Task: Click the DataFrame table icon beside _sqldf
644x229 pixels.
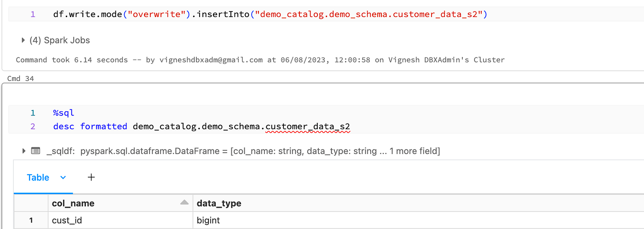Action: tap(35, 151)
